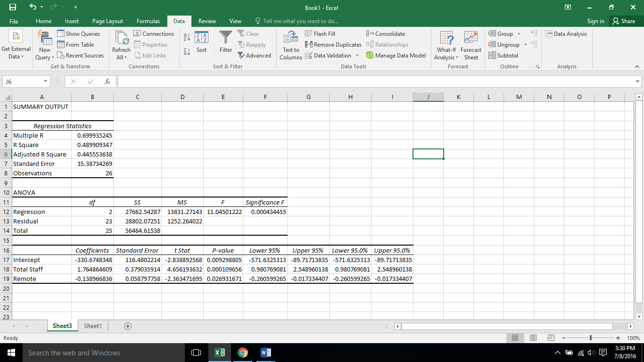Click the Save icon in the title bar

pyautogui.click(x=13, y=8)
